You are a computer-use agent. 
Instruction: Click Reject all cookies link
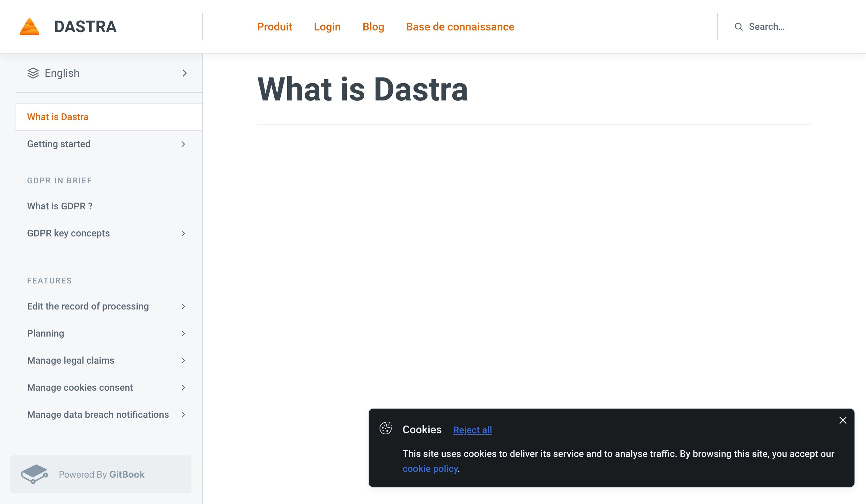point(473,430)
